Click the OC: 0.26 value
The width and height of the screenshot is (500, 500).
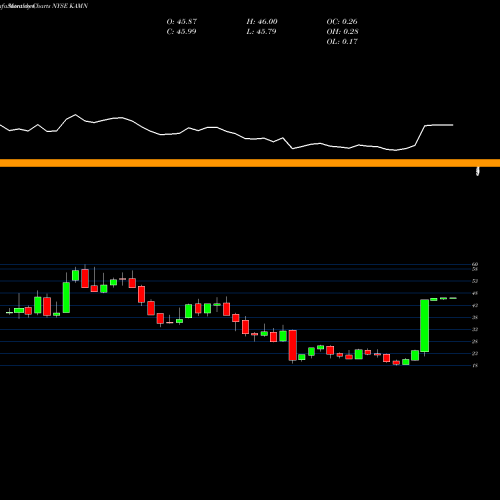pyautogui.click(x=342, y=22)
